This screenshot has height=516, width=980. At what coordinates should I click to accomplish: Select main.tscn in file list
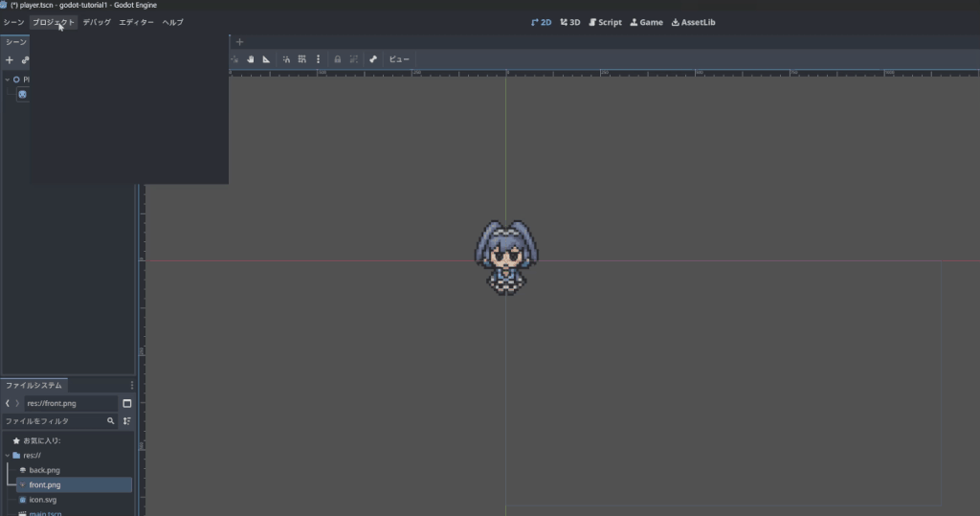[x=45, y=513]
